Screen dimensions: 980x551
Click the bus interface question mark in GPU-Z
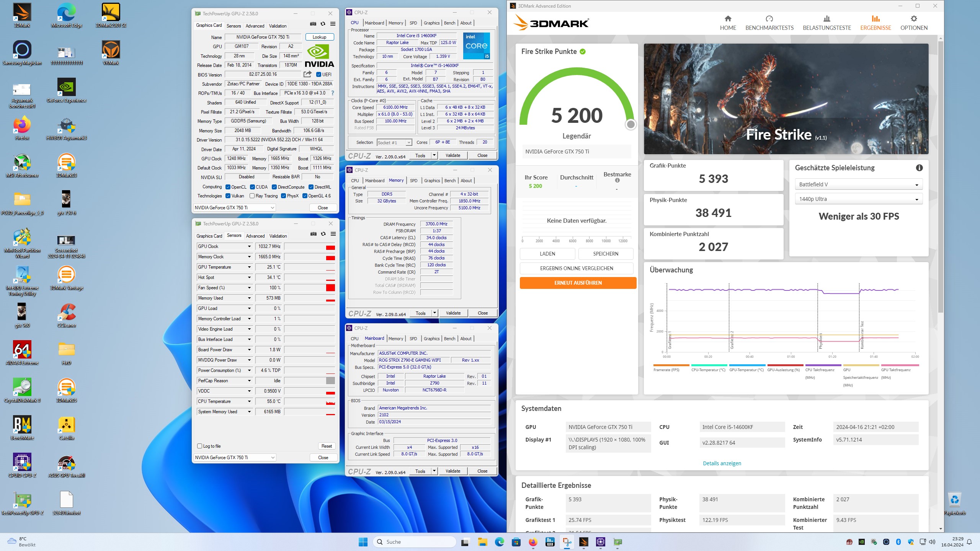pos(332,93)
